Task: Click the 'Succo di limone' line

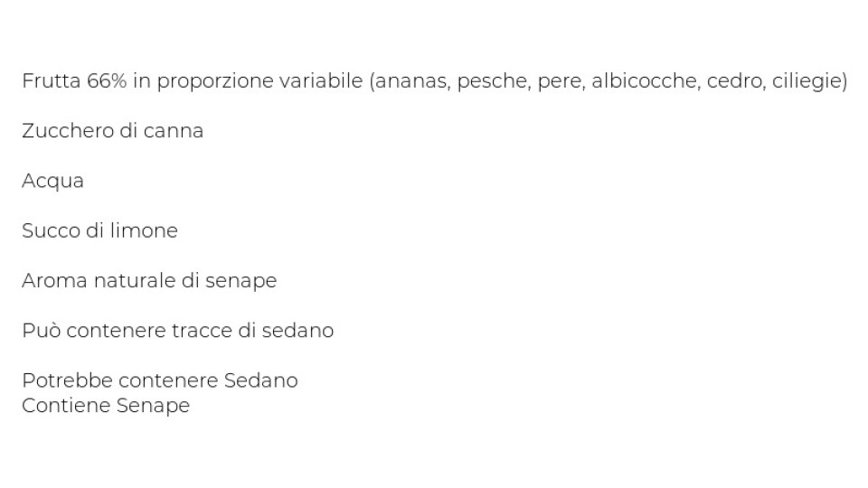Action: pos(99,230)
